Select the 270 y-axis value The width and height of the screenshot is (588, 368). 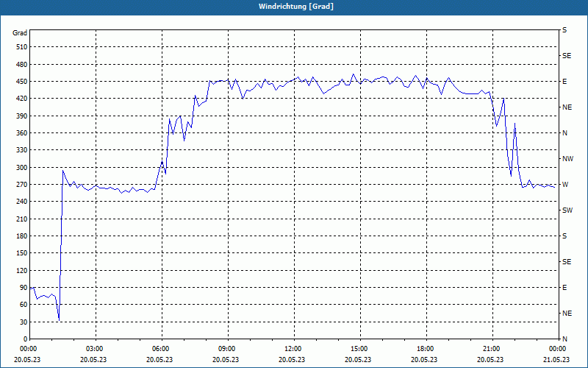[x=22, y=185]
